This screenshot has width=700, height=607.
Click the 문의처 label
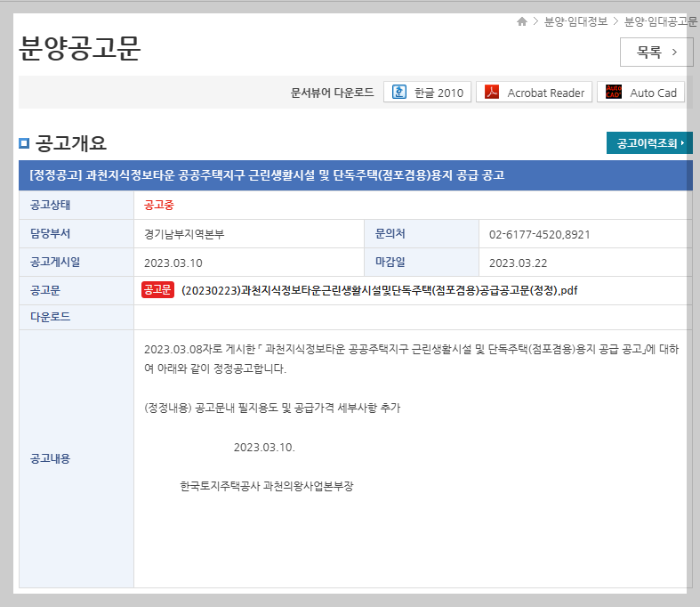[x=390, y=233]
